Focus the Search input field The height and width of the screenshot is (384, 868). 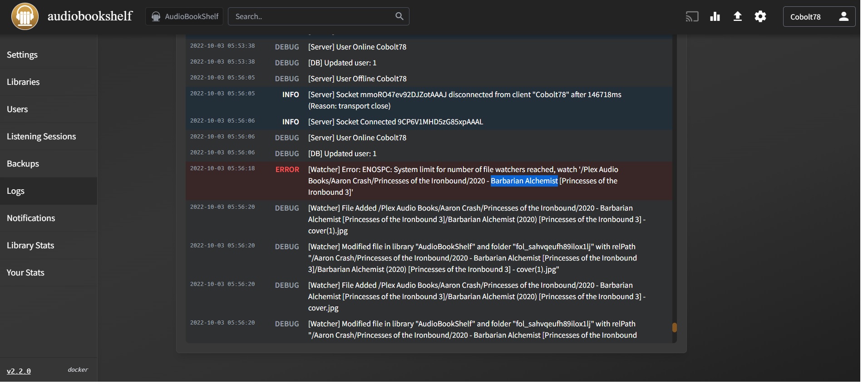coord(319,16)
